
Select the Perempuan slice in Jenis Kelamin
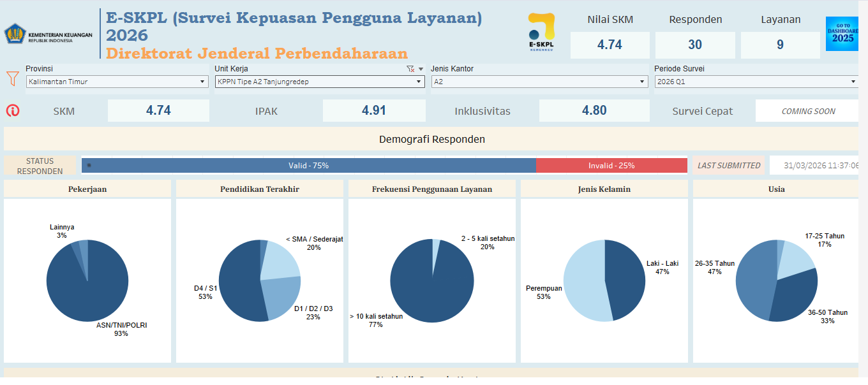point(584,280)
